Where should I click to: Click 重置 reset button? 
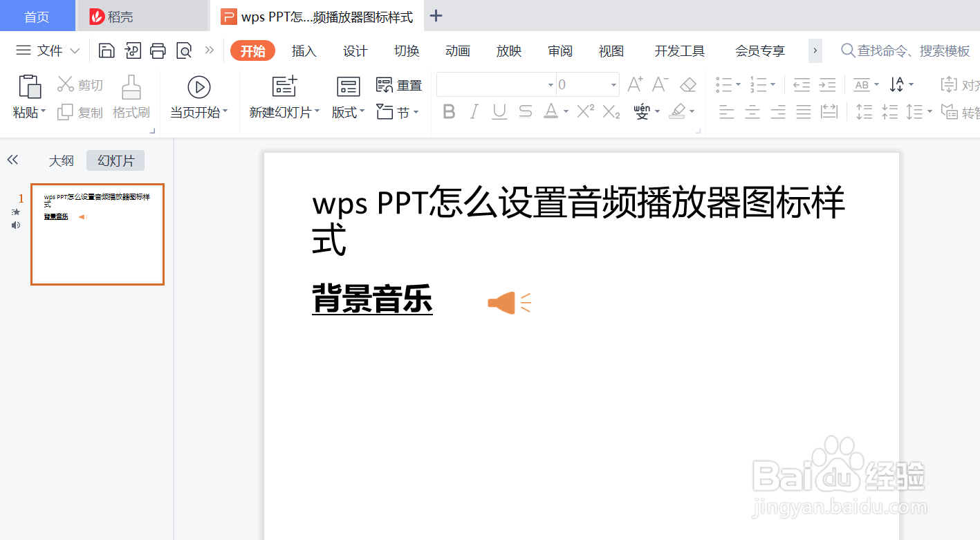(399, 85)
